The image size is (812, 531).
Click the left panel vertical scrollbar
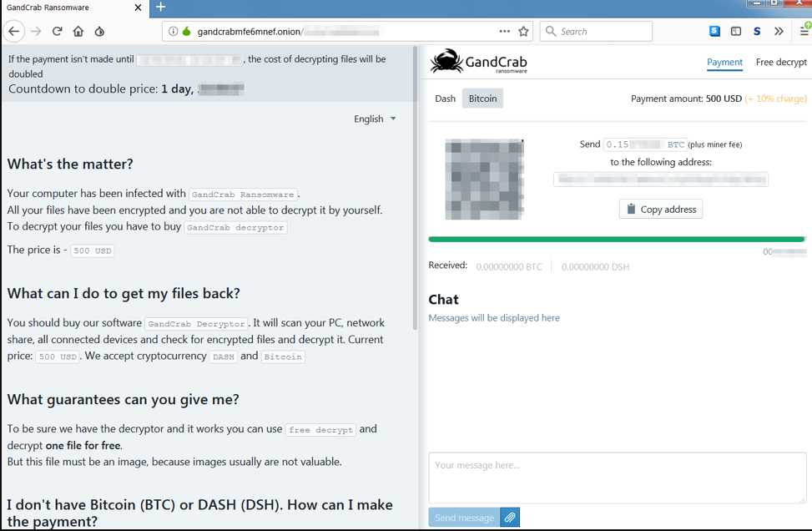point(415,188)
